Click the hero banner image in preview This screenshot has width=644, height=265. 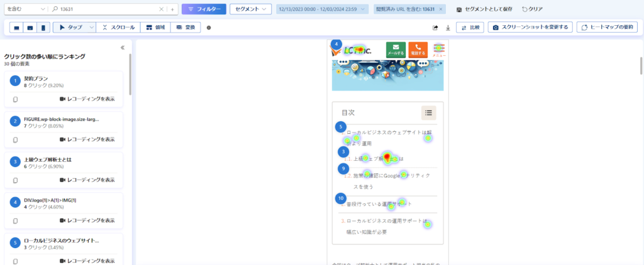point(387,75)
